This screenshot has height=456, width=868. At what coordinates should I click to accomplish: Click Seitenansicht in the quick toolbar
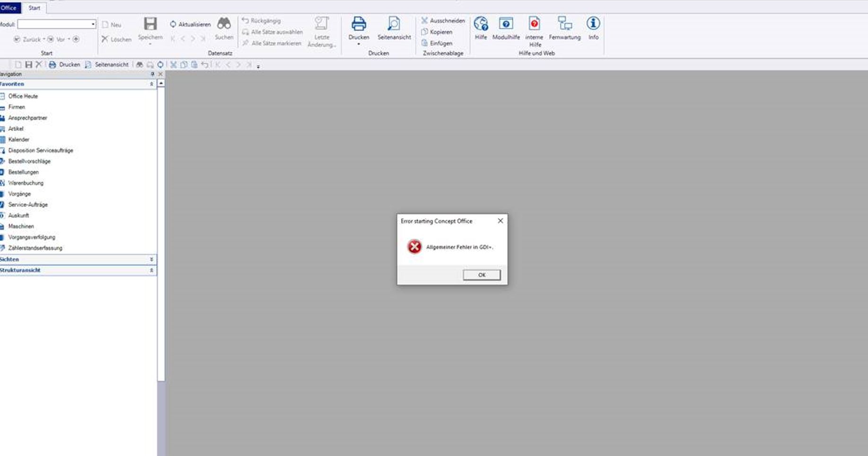tap(106, 65)
